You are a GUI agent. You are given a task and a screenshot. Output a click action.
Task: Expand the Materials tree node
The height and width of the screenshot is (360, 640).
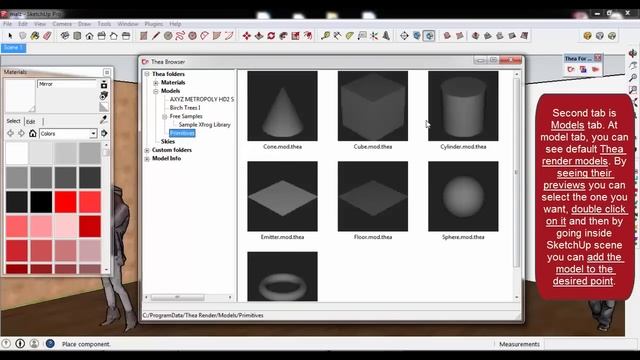[156, 83]
